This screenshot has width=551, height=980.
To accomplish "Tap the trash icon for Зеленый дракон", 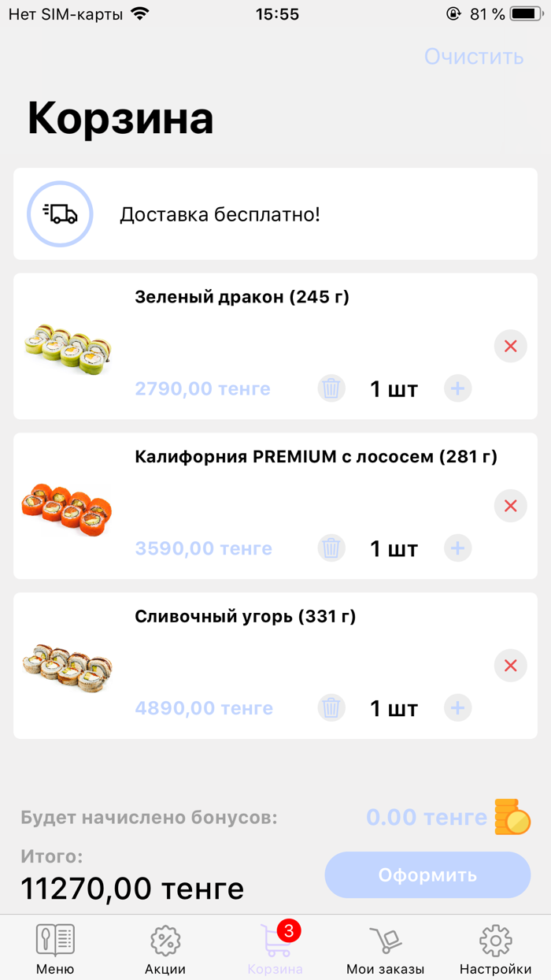I will pos(331,388).
